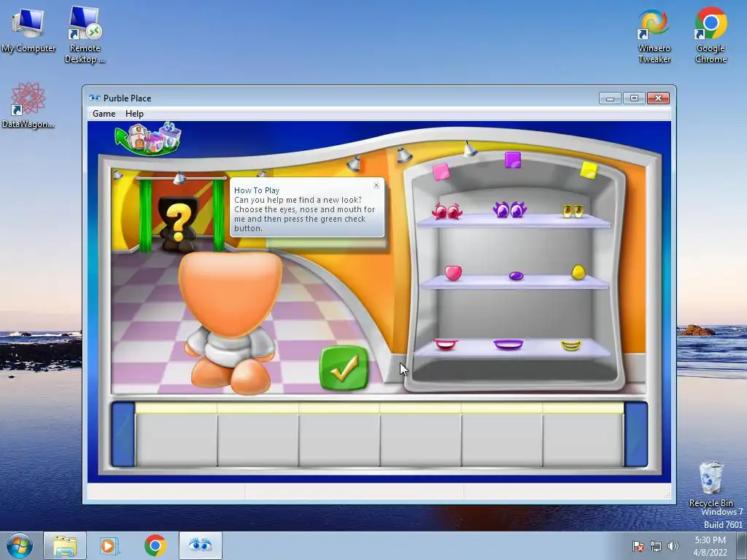747x560 pixels.
Task: Open Winaero Tweaker desktop icon
Action: point(654,36)
